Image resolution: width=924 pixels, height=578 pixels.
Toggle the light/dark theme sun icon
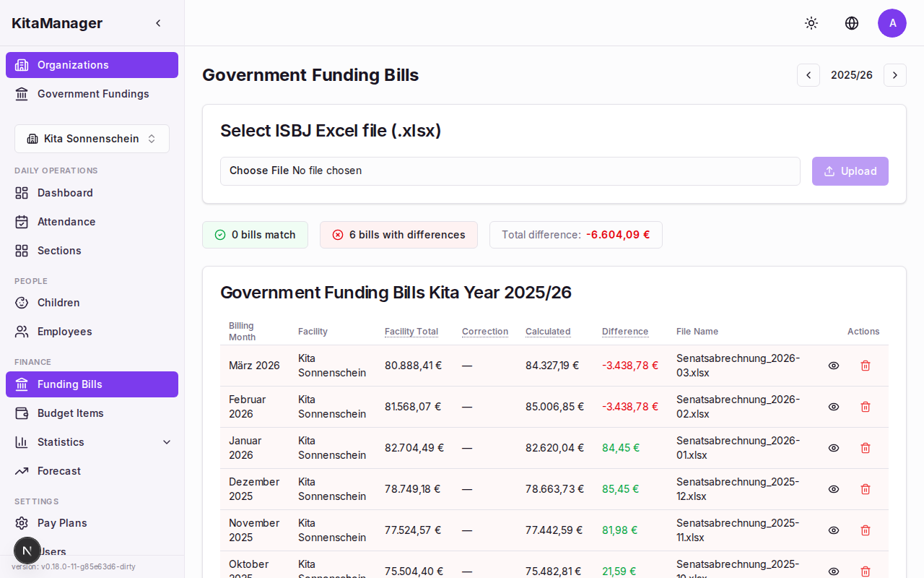point(811,23)
